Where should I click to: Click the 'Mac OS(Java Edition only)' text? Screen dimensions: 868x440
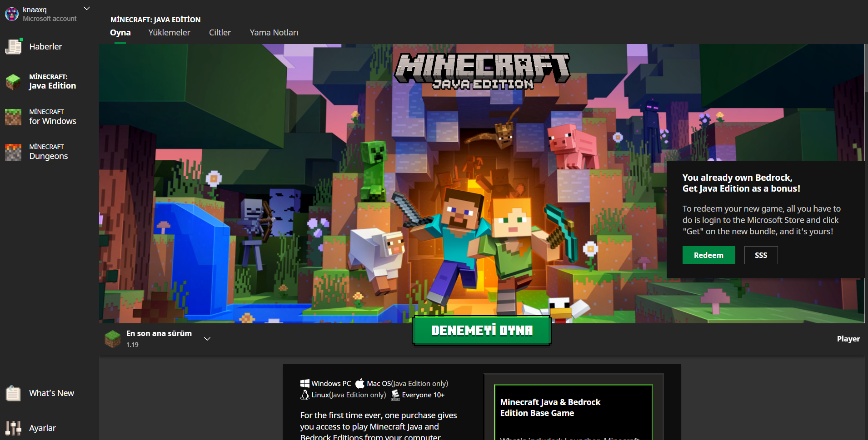[x=407, y=384]
